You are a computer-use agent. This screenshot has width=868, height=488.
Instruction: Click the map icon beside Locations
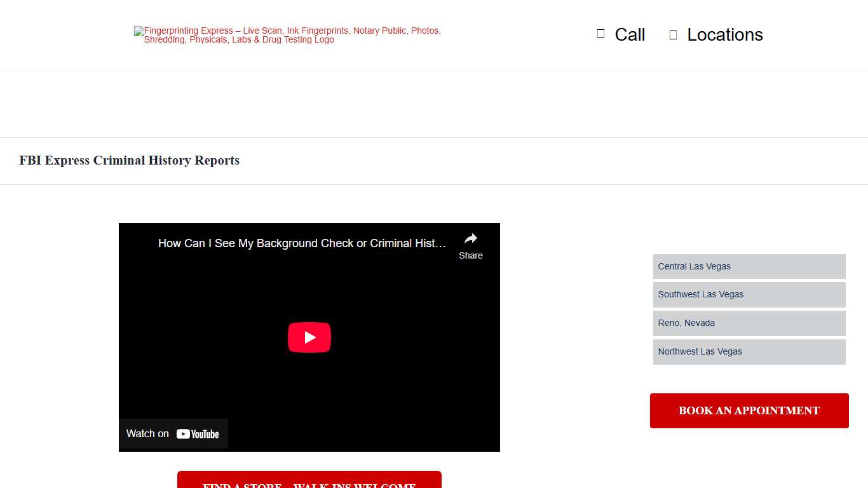673,35
